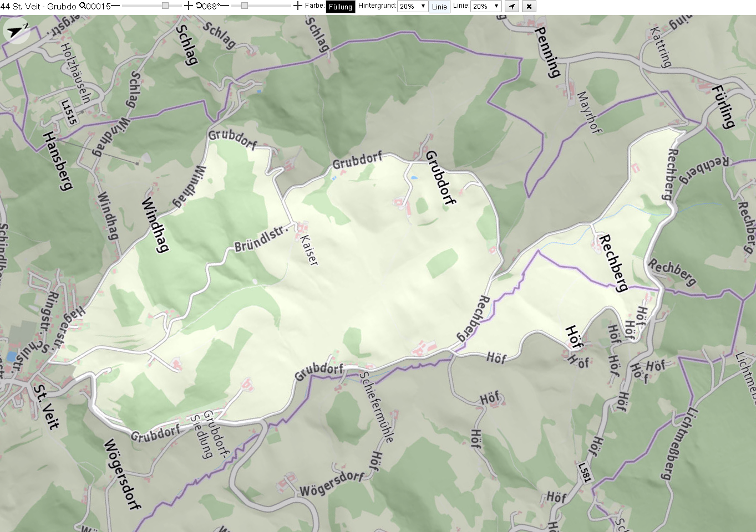Click the north compass icon on map
Image resolution: width=756 pixels, height=532 pixels.
(x=17, y=30)
